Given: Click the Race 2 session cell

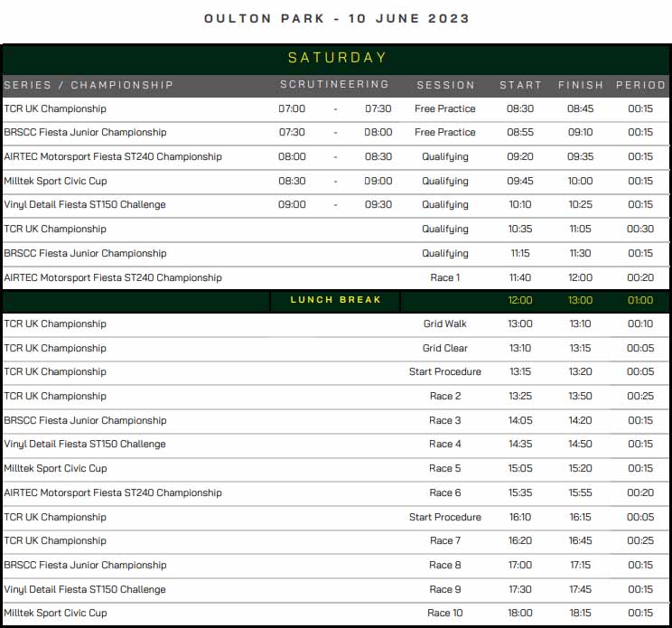Looking at the screenshot, I should click(x=444, y=396).
